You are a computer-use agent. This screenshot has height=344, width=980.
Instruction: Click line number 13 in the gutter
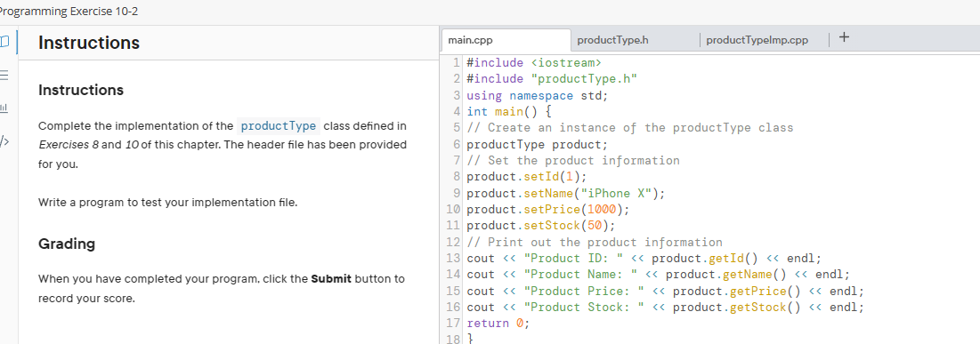pos(453,259)
